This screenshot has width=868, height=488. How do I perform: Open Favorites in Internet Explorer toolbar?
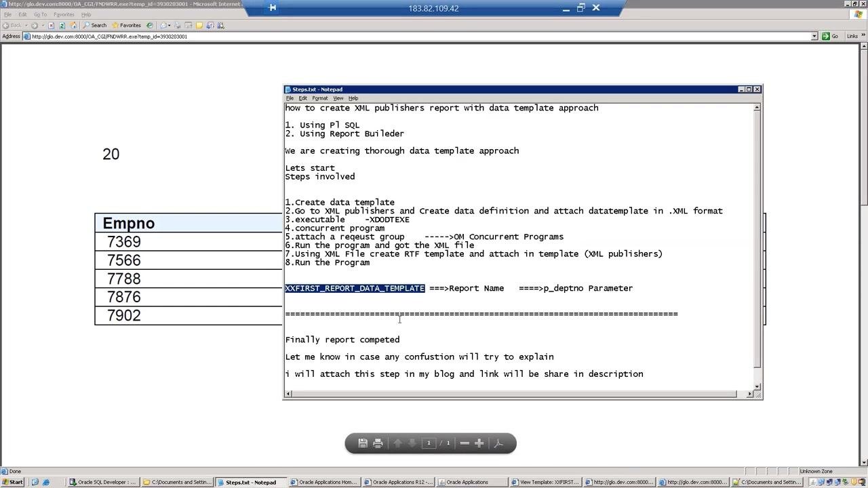pyautogui.click(x=126, y=25)
